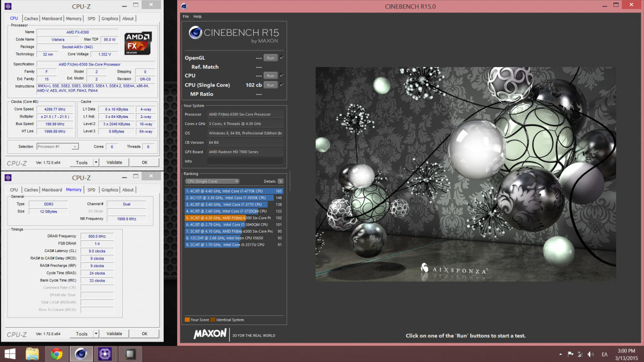
Task: Click OK in CPU-Z CPU window
Action: coord(144,162)
